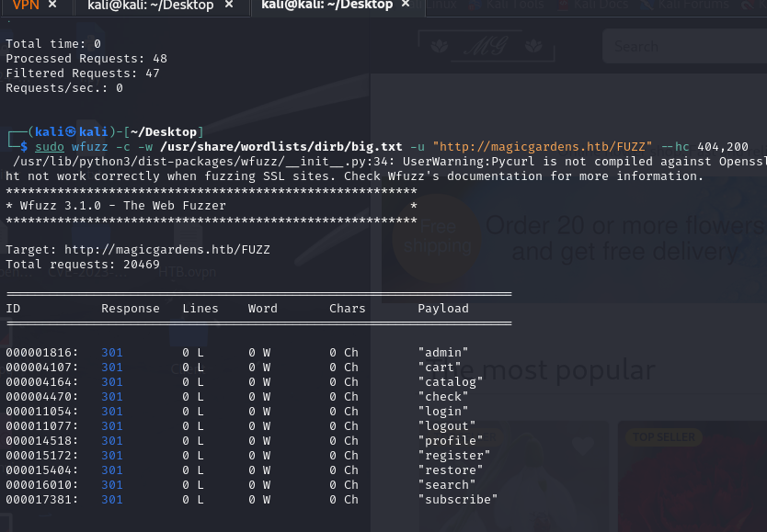Click the MG site logo
The image size is (767, 532).
[485, 46]
